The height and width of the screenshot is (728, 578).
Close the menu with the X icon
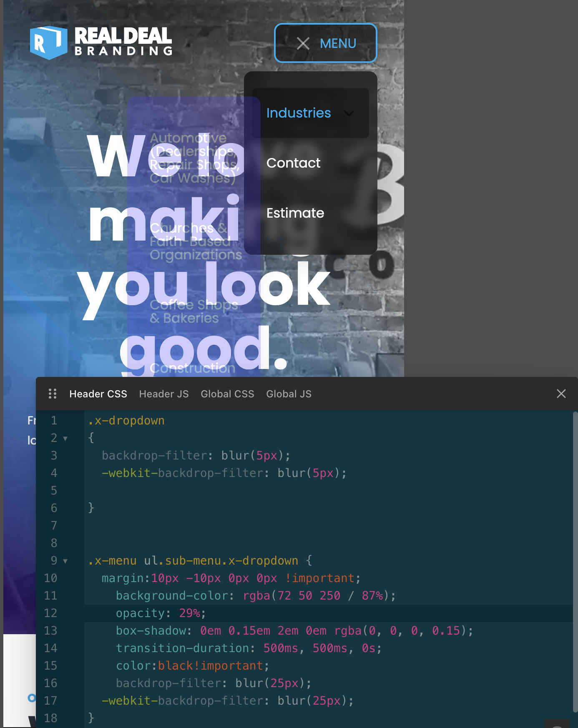point(303,43)
